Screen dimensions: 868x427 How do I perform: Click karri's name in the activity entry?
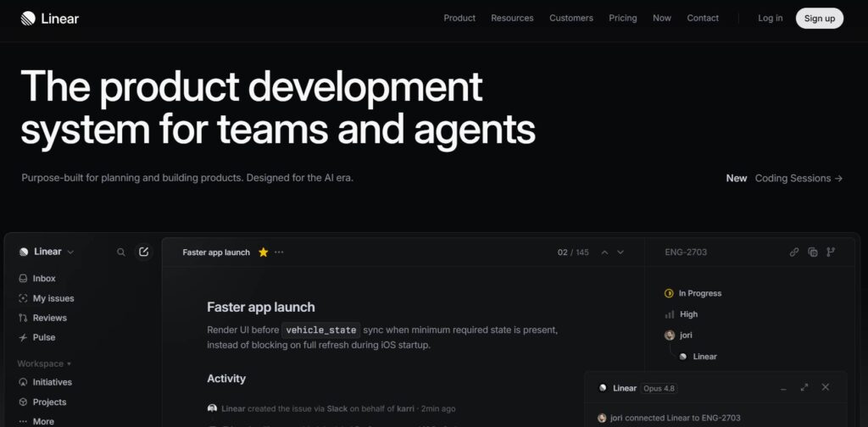pos(405,408)
